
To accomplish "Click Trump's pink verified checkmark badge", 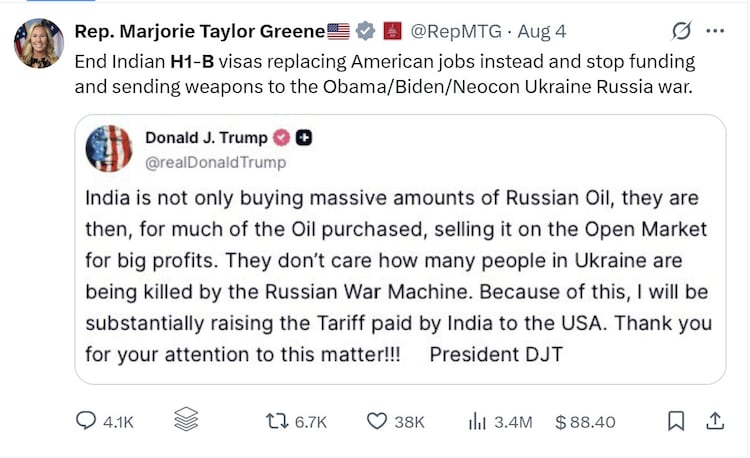I will pos(281,138).
